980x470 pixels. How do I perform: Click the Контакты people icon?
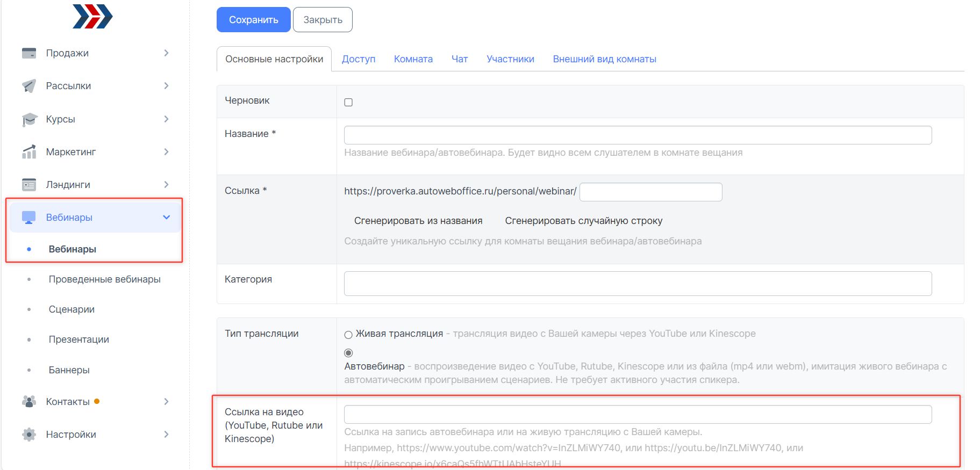click(x=29, y=402)
